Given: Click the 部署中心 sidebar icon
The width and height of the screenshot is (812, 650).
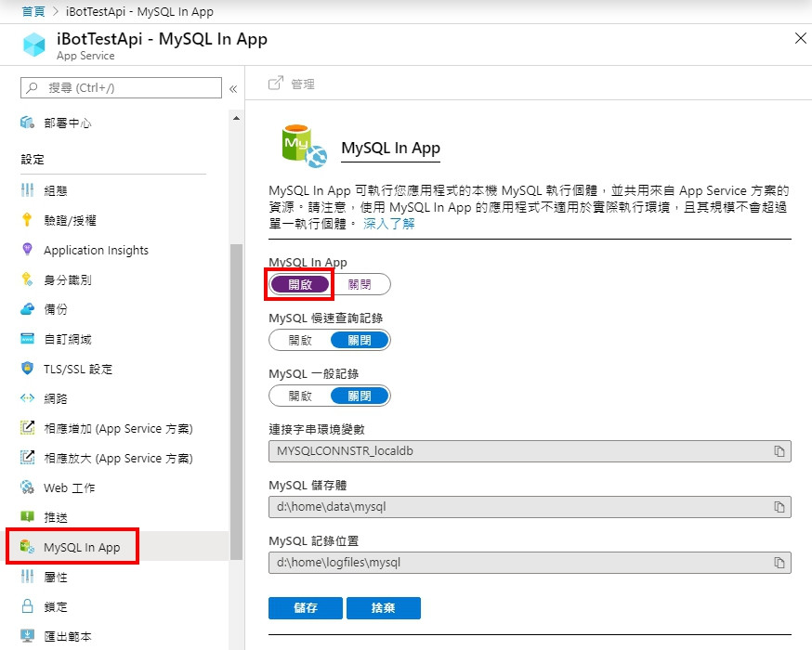Looking at the screenshot, I should (27, 123).
